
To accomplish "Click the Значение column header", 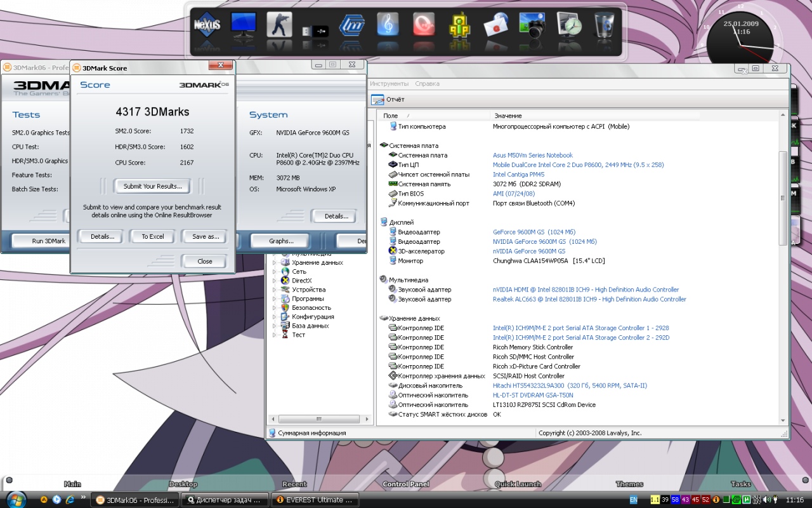I will pyautogui.click(x=507, y=116).
